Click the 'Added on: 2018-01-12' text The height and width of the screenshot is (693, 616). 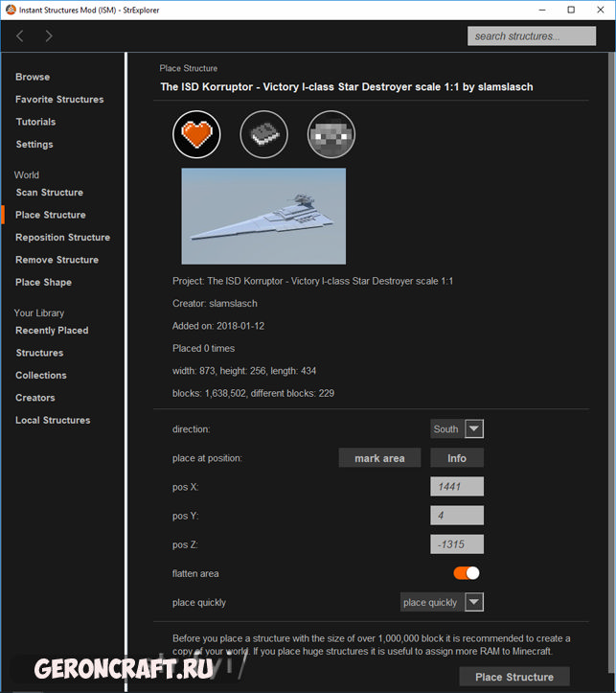(x=218, y=326)
